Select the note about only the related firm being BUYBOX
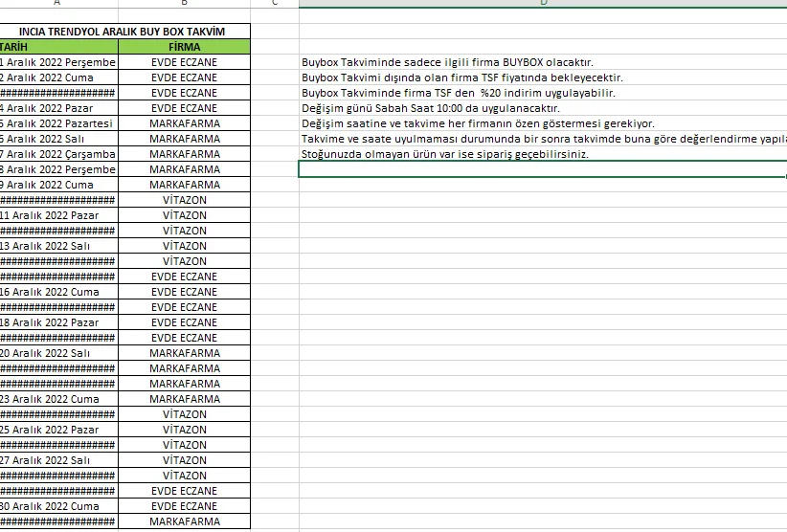The width and height of the screenshot is (787, 532). (447, 63)
